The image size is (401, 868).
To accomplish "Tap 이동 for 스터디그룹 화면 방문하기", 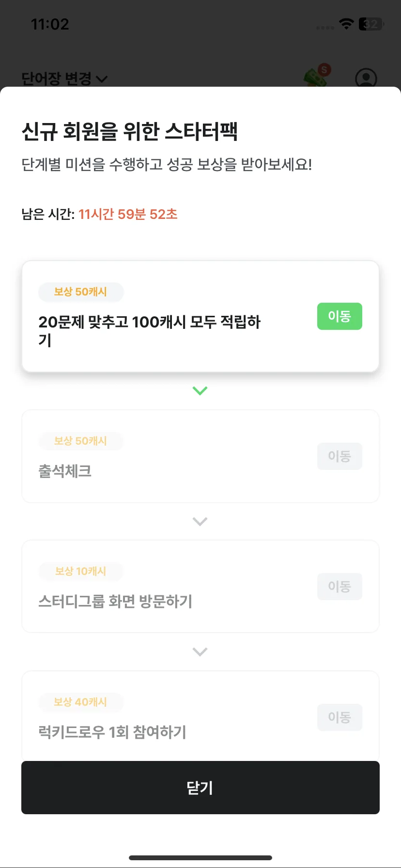I will point(339,587).
